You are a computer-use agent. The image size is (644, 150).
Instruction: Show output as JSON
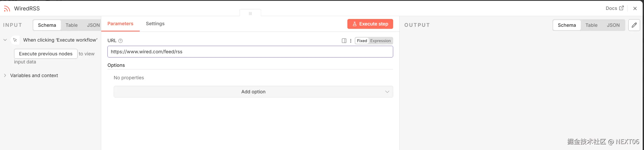613,25
